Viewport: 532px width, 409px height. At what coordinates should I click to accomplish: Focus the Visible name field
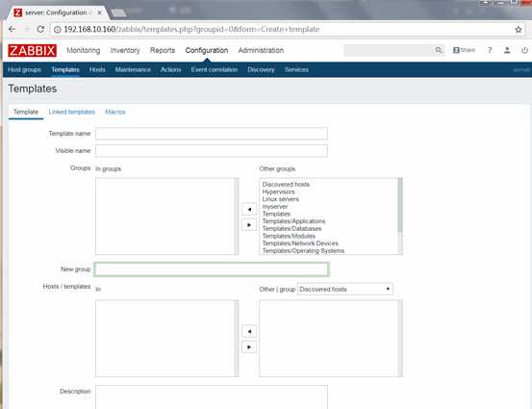[x=212, y=151]
